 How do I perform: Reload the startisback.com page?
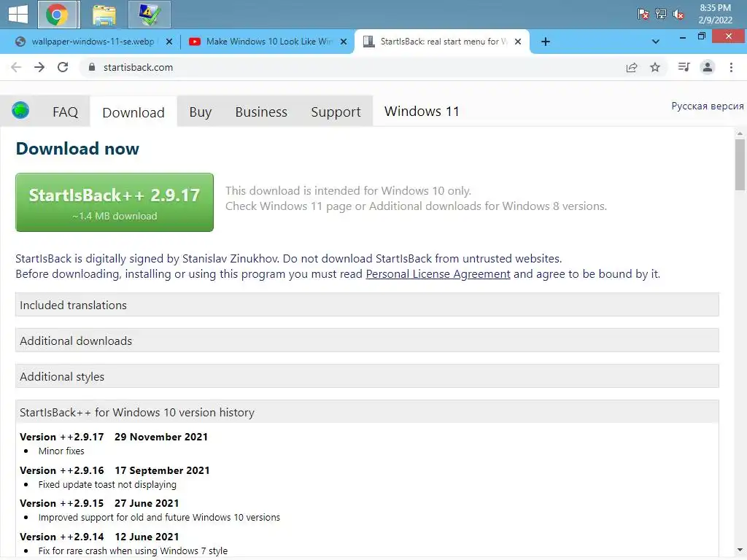pos(63,67)
